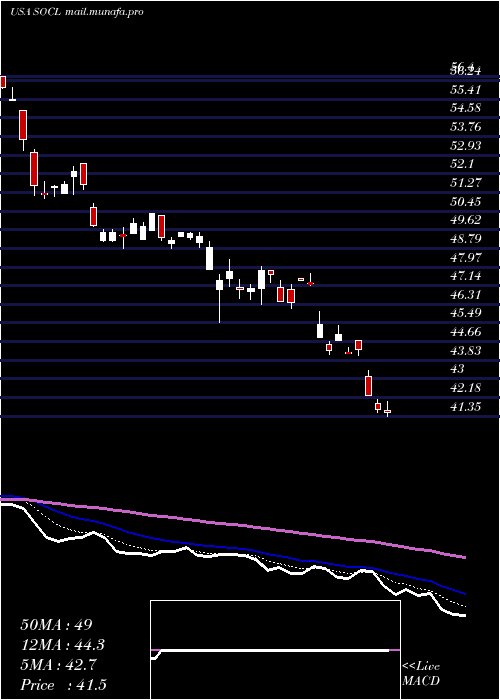
Task: Select the 50.45 price level label
Action: 465,202
